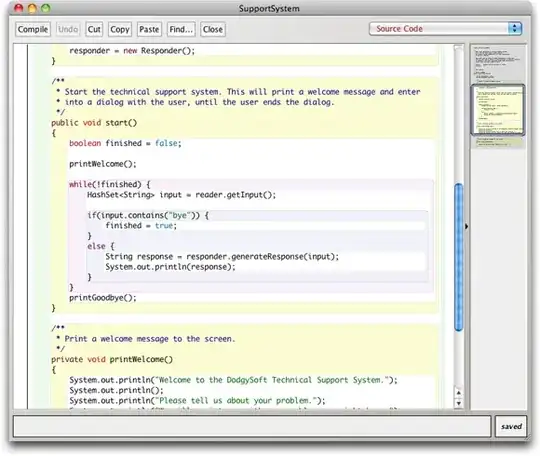This screenshot has height=456, width=540.
Task: Click the scroll up arrow
Action: (x=458, y=393)
